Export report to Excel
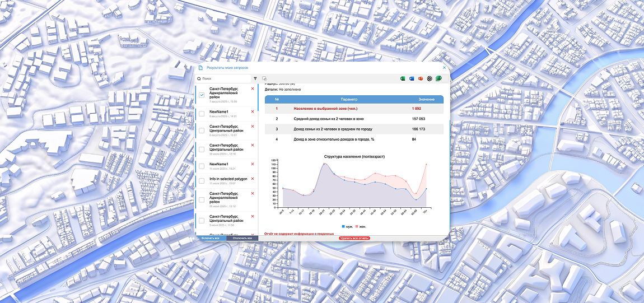 tap(403, 78)
